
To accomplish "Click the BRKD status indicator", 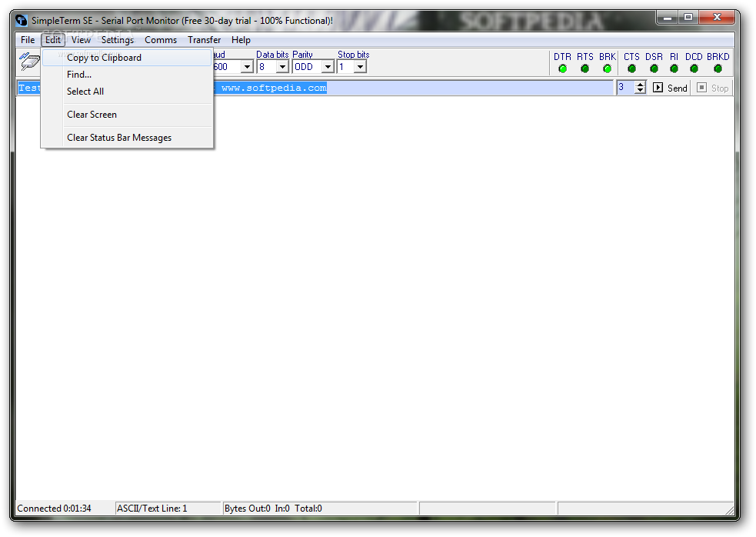I will 718,69.
